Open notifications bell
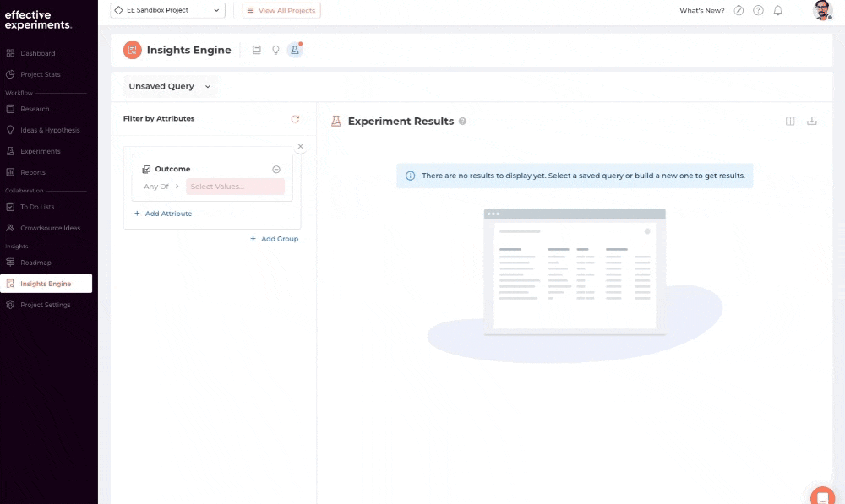 click(x=777, y=10)
